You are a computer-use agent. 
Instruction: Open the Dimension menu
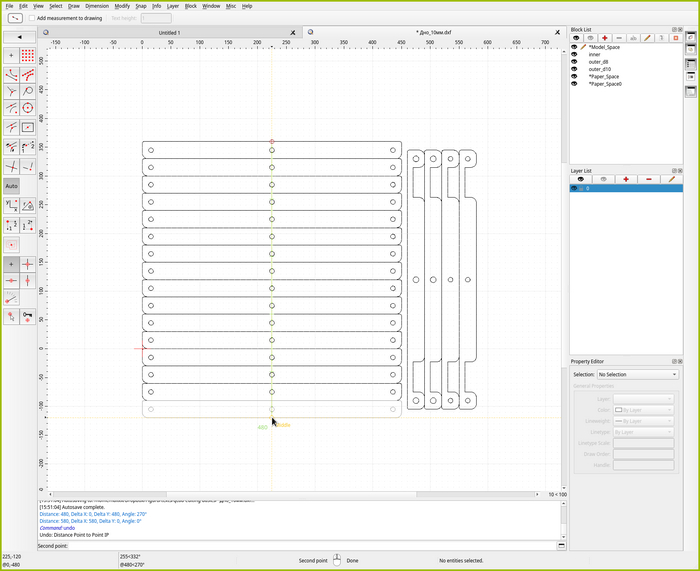[x=97, y=6]
